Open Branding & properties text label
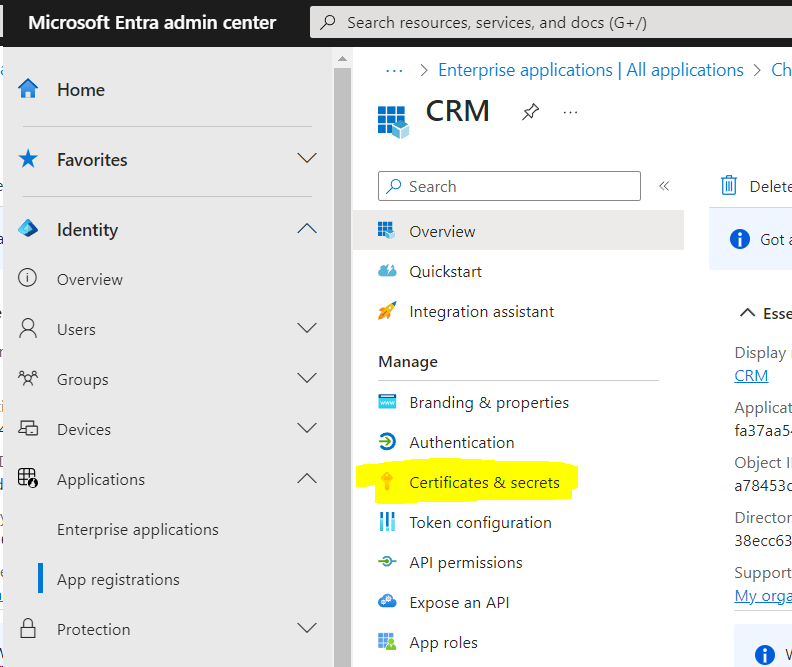This screenshot has width=792, height=667. point(489,402)
